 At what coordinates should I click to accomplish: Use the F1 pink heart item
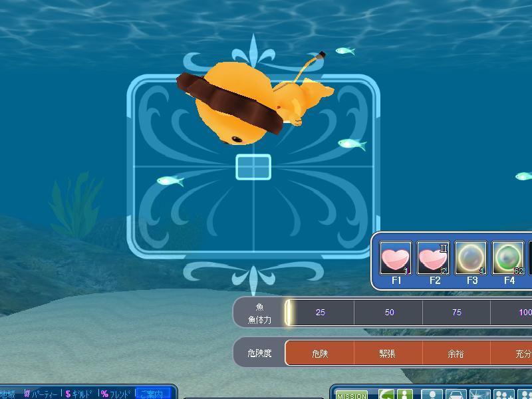pos(396,258)
